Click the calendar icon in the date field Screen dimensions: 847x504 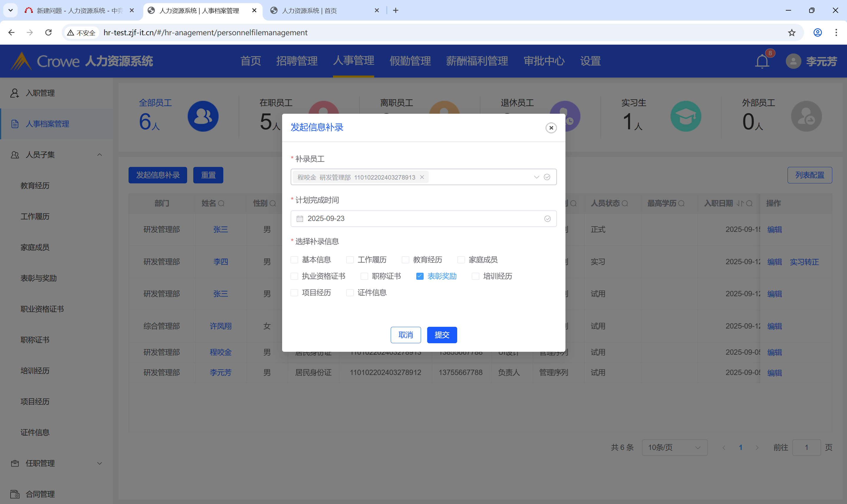(299, 219)
